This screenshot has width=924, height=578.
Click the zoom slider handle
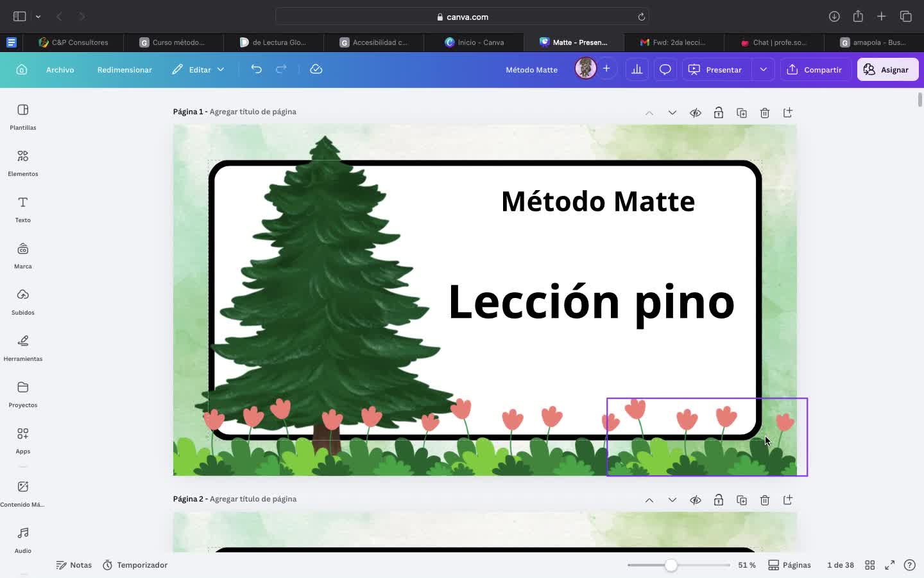tap(671, 565)
